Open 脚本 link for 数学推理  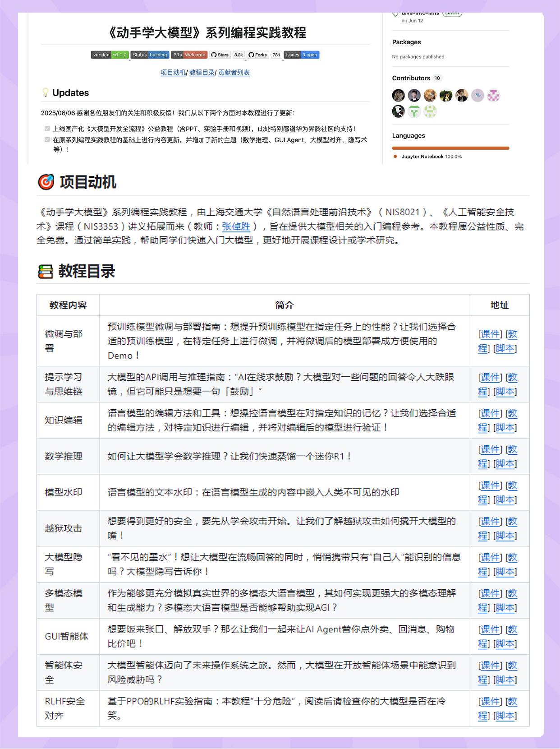tap(505, 464)
